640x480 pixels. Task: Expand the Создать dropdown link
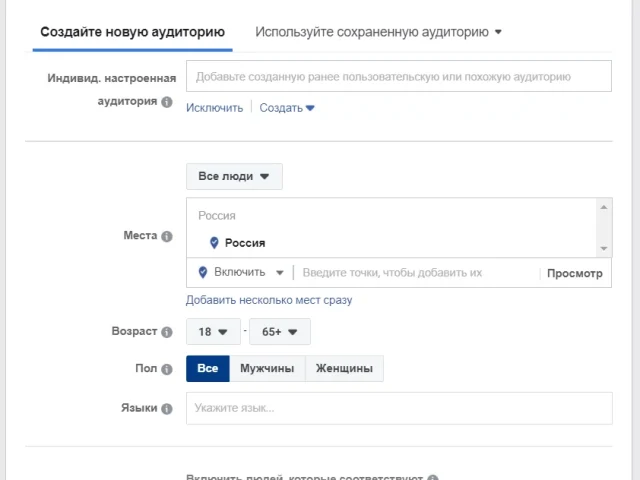coord(287,108)
